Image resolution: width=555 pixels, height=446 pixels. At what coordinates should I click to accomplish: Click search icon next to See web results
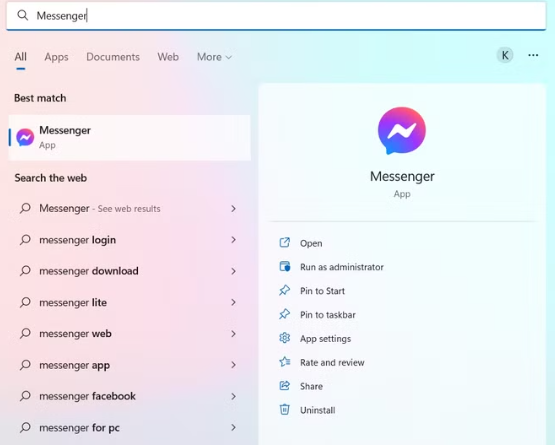pos(25,208)
